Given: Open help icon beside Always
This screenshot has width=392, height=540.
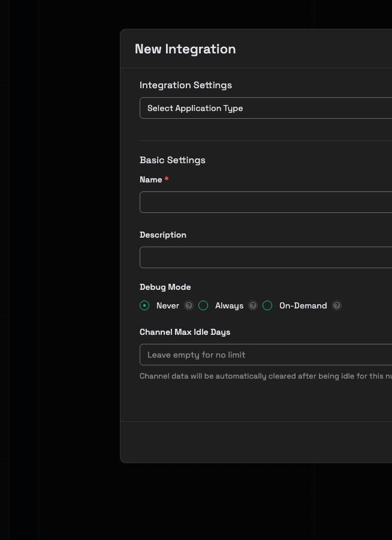Looking at the screenshot, I should [x=253, y=305].
